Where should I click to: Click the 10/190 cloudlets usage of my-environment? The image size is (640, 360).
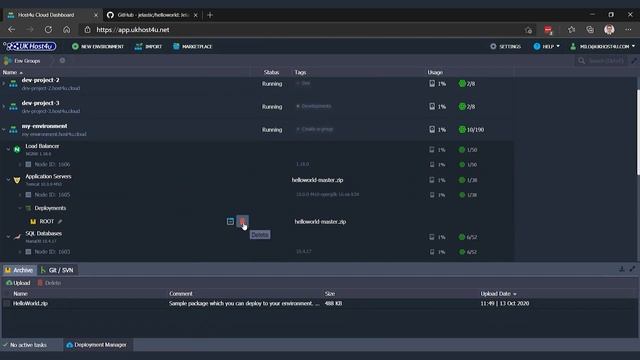pos(471,129)
